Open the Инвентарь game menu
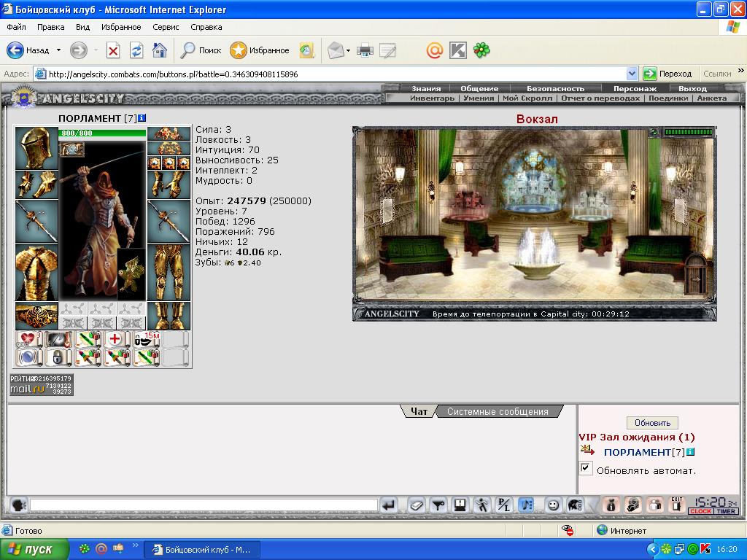 pos(432,98)
